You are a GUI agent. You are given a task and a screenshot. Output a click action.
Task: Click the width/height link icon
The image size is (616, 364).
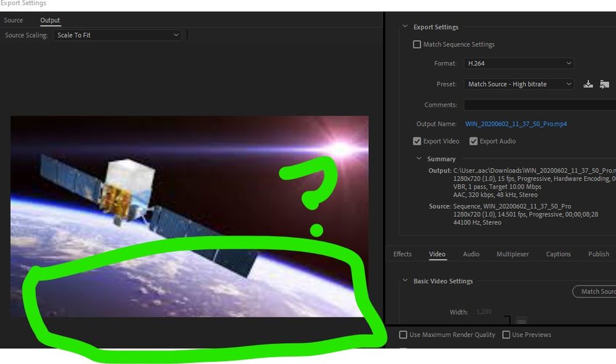point(521,322)
